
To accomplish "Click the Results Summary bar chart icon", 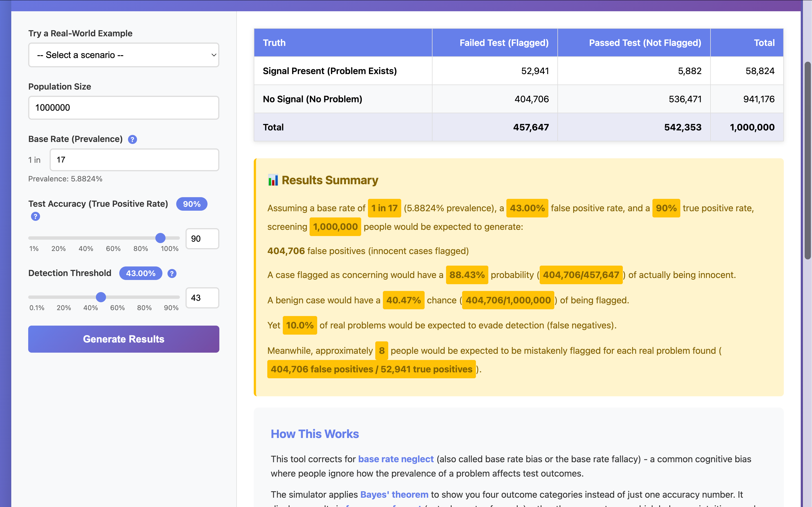I will point(273,180).
